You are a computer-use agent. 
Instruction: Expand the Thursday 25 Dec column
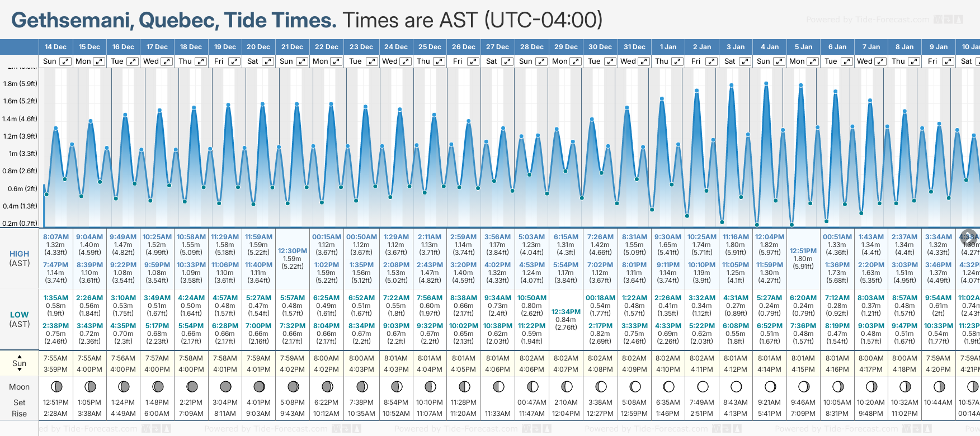pos(439,61)
